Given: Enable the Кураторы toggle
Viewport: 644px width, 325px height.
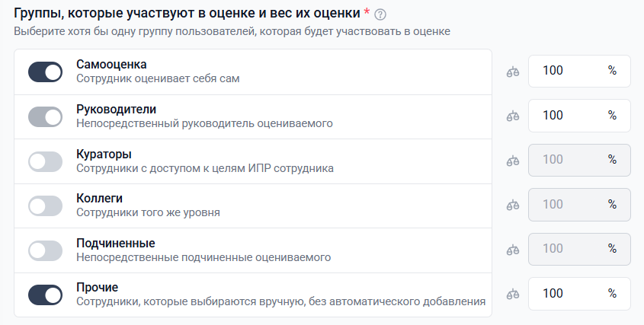Looking at the screenshot, I should 45,161.
